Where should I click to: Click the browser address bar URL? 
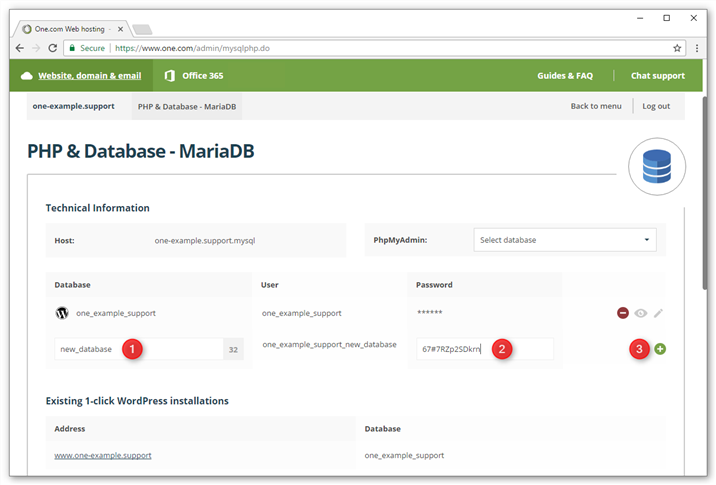[x=192, y=48]
